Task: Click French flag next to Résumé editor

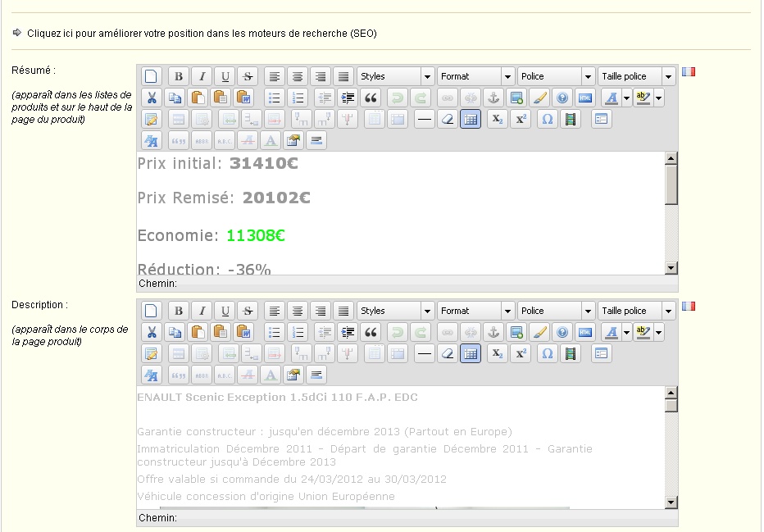Action: pos(689,71)
